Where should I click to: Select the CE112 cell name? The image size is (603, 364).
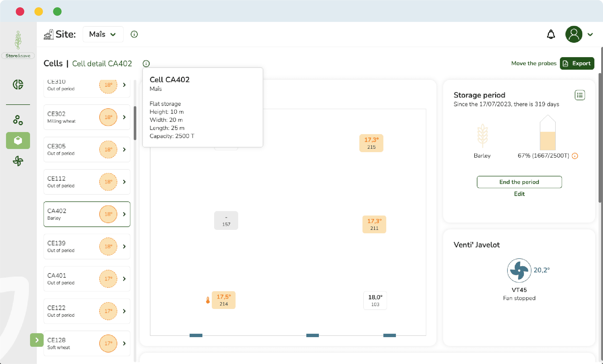[x=56, y=178]
